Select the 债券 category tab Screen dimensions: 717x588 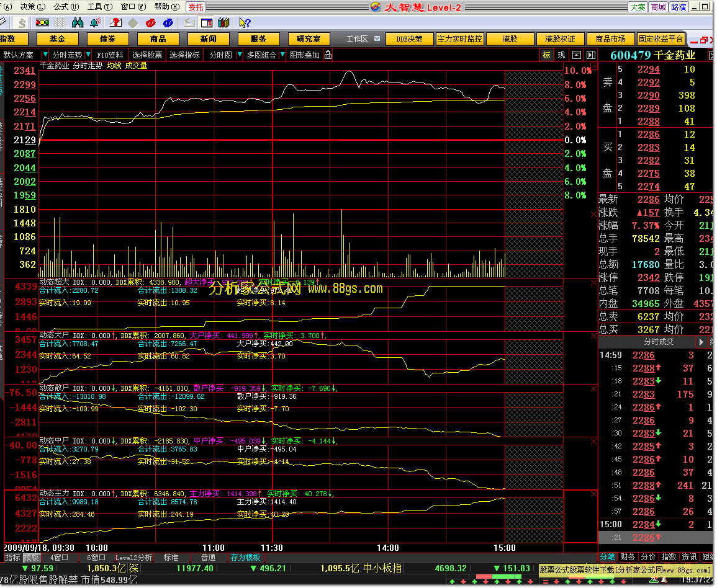[107, 39]
